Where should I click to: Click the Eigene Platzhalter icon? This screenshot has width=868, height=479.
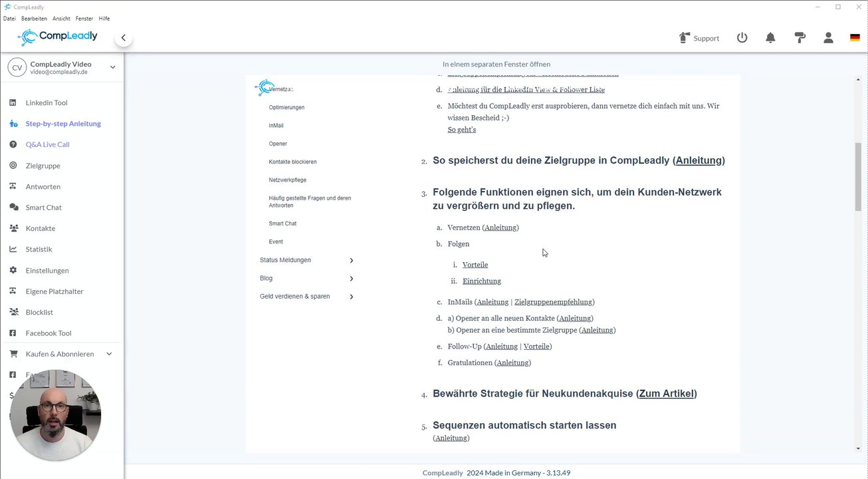pos(13,291)
